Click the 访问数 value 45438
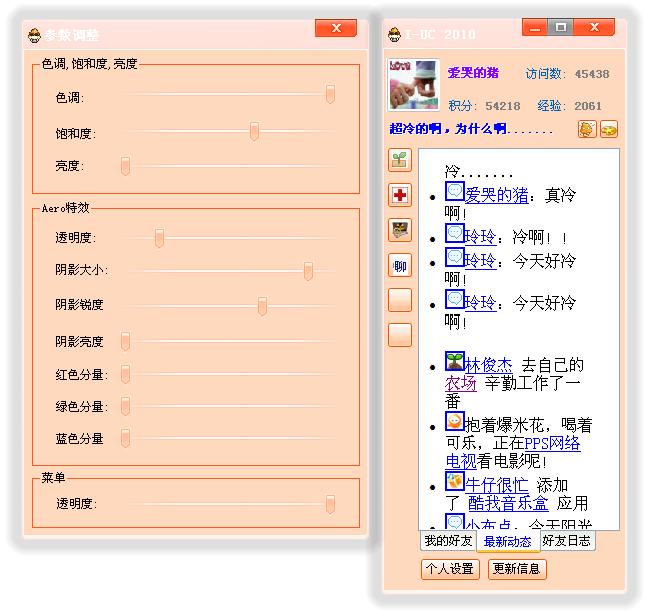Viewport: 646px width, 615px height. tap(592, 74)
